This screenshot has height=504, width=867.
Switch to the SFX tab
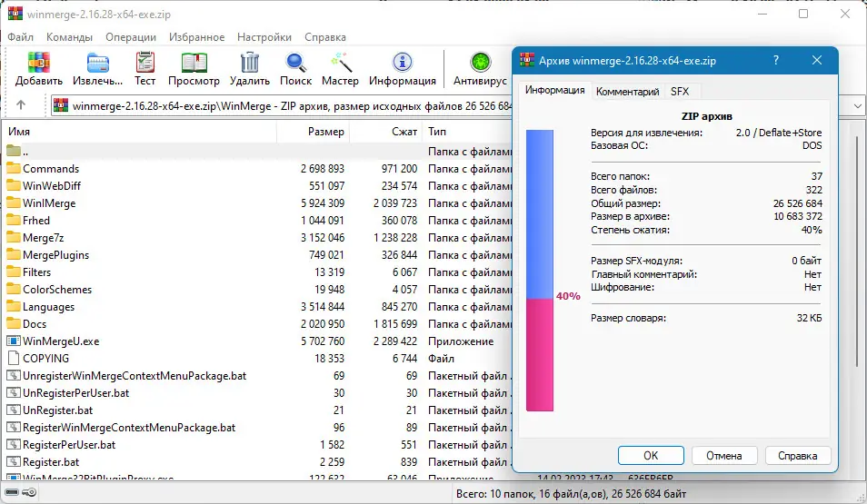point(680,92)
